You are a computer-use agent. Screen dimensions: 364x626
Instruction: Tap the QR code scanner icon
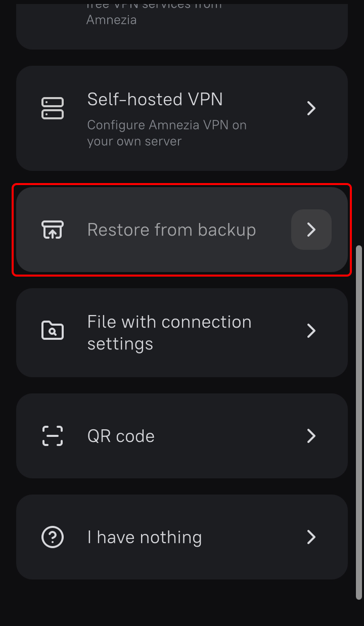(53, 436)
